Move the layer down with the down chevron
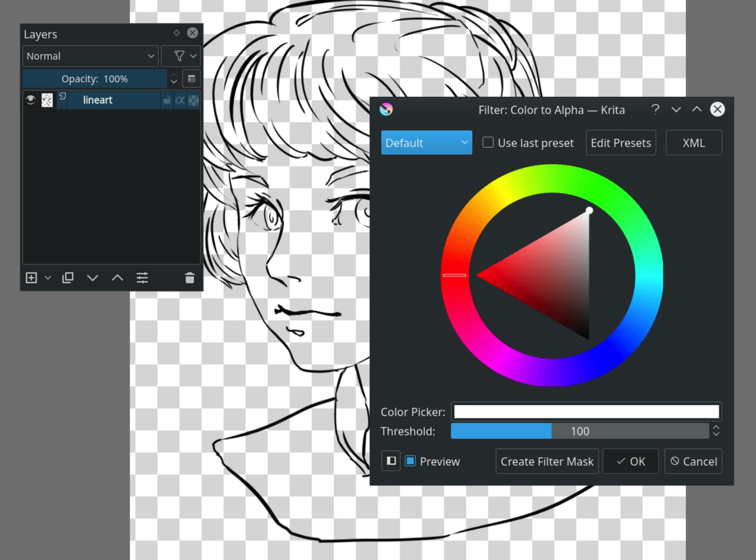 pyautogui.click(x=93, y=278)
